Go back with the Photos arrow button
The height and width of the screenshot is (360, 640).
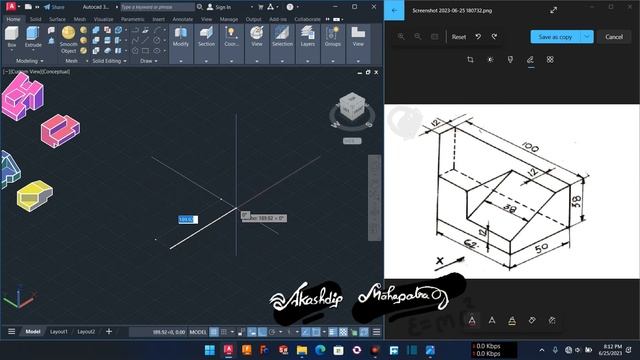click(394, 11)
